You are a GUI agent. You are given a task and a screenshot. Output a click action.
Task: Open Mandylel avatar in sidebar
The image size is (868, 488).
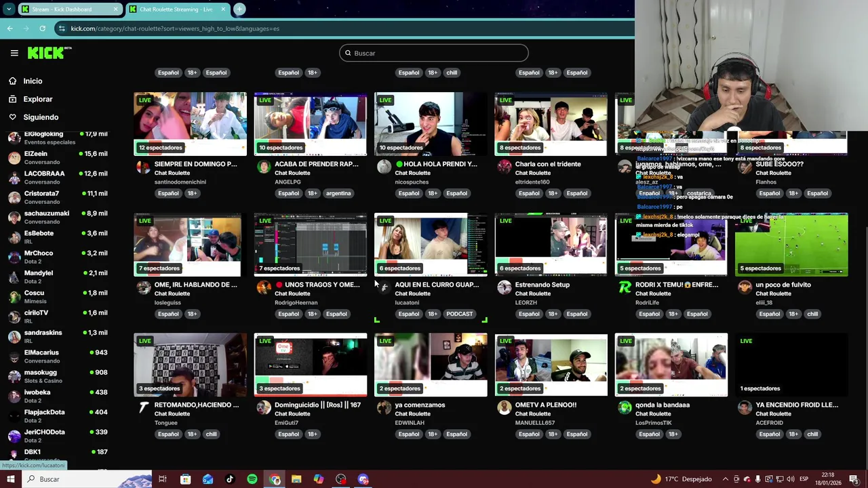14,277
